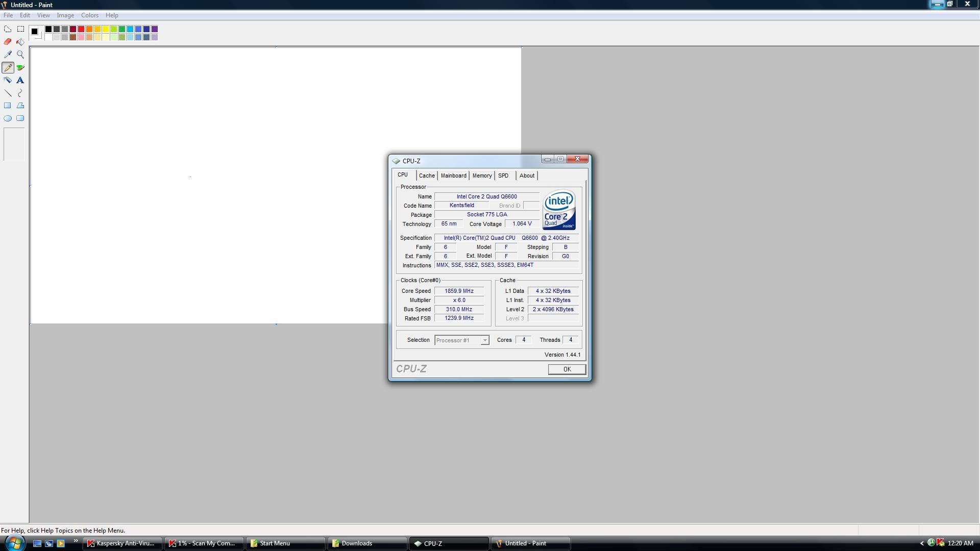Viewport: 980px width, 551px height.
Task: Choose the Fill With Color bucket tool
Action: [x=20, y=42]
